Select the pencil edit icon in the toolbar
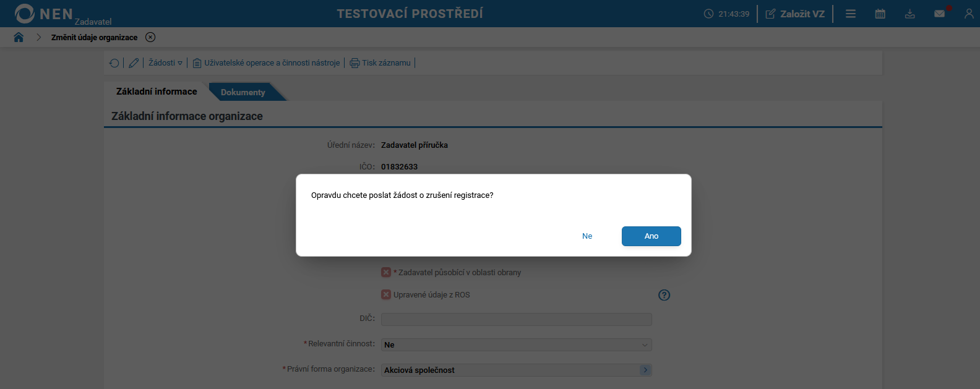The image size is (980, 389). click(x=134, y=62)
